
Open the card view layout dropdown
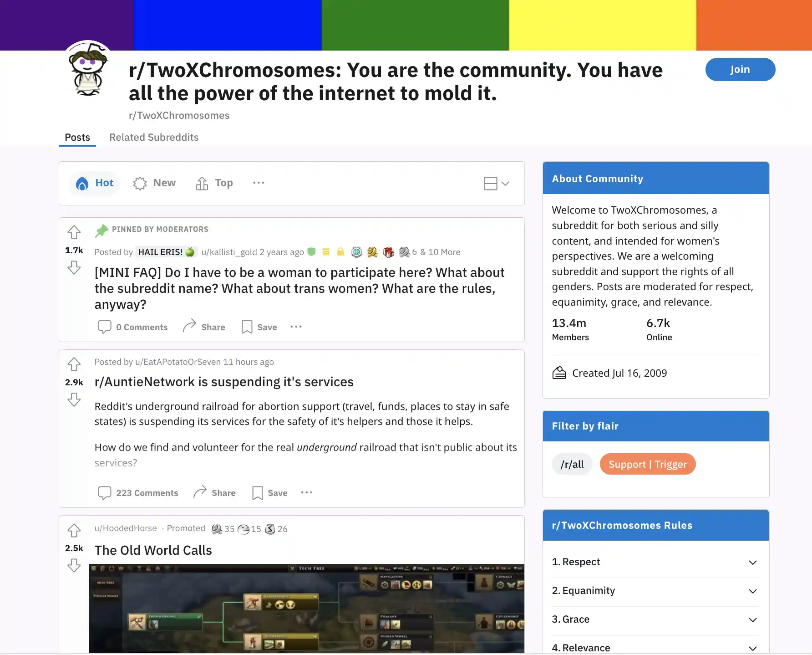tap(497, 184)
